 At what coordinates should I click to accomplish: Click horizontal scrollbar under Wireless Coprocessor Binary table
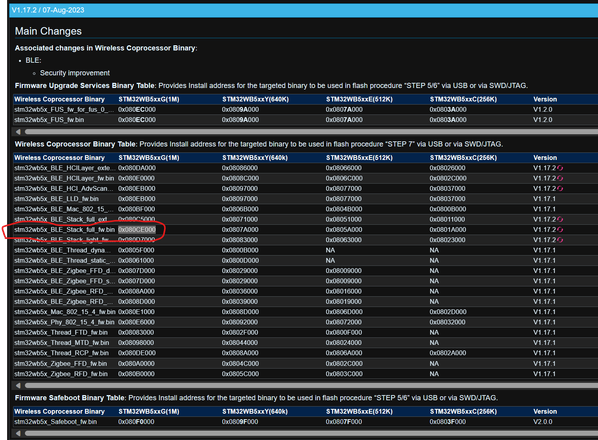tap(311, 385)
